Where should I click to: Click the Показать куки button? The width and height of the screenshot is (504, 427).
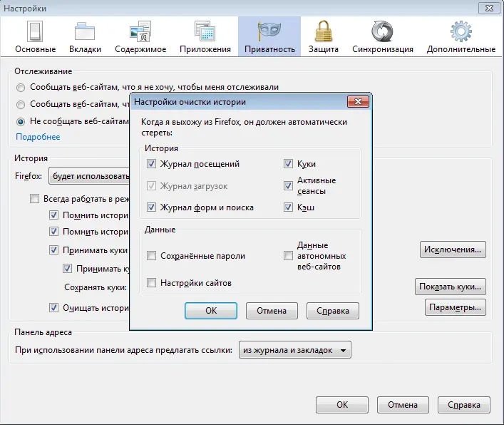tap(450, 287)
